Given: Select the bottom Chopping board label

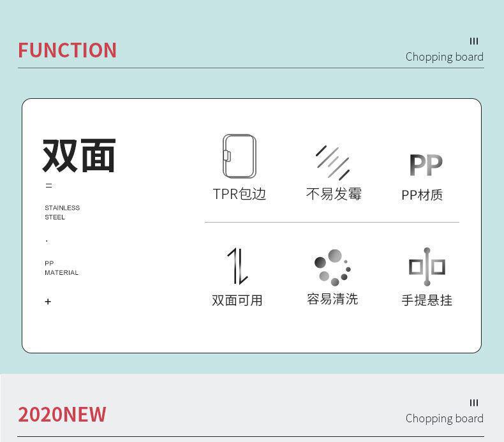Looking at the screenshot, I should tap(444, 418).
